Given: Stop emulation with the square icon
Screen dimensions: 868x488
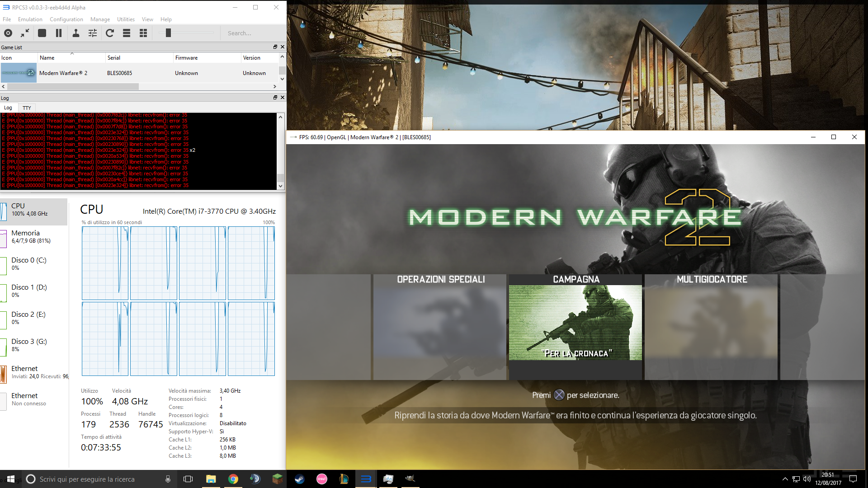Looking at the screenshot, I should click(42, 33).
